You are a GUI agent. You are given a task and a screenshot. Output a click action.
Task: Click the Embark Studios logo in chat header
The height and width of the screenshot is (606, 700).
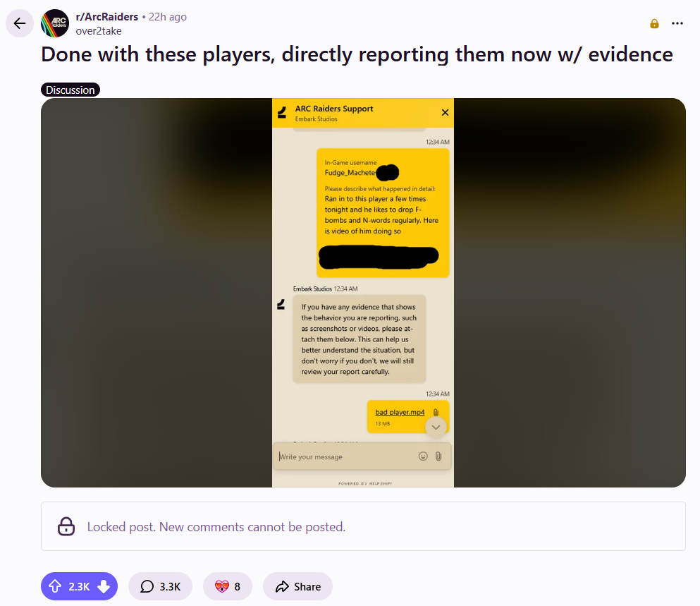pos(282,113)
